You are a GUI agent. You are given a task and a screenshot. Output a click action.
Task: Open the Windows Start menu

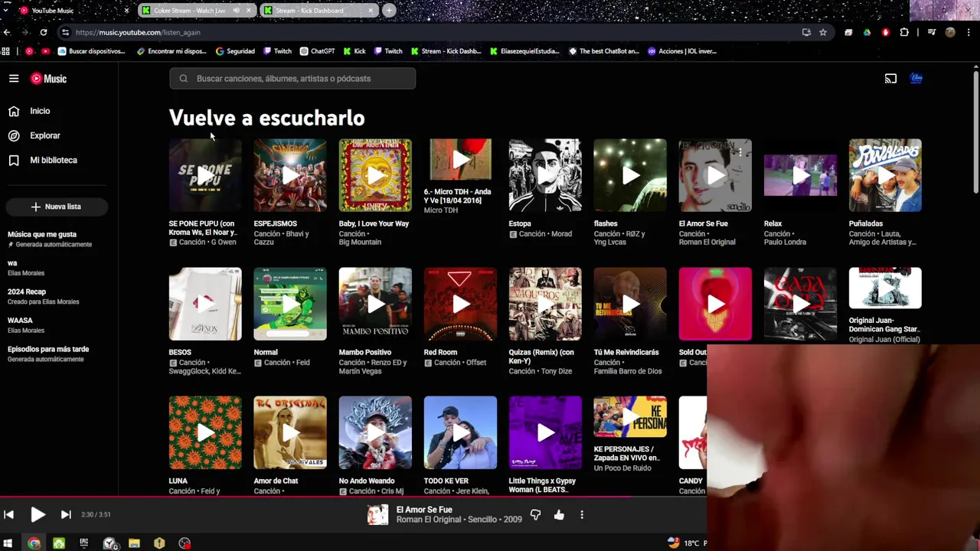point(8,543)
